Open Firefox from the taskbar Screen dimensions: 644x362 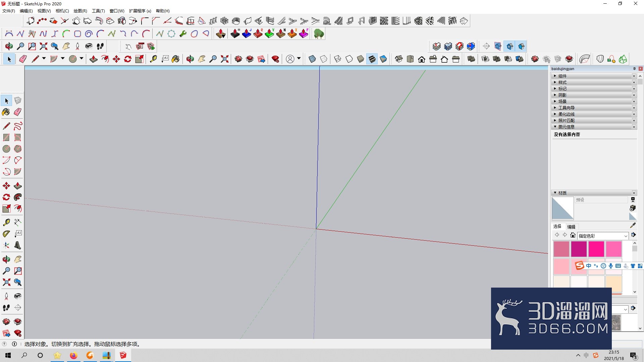[x=73, y=356]
